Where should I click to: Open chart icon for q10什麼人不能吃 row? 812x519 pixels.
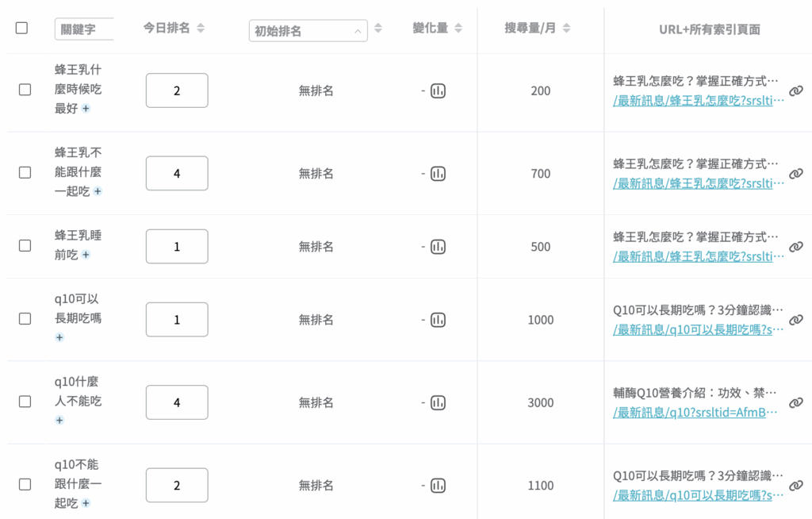tap(438, 402)
